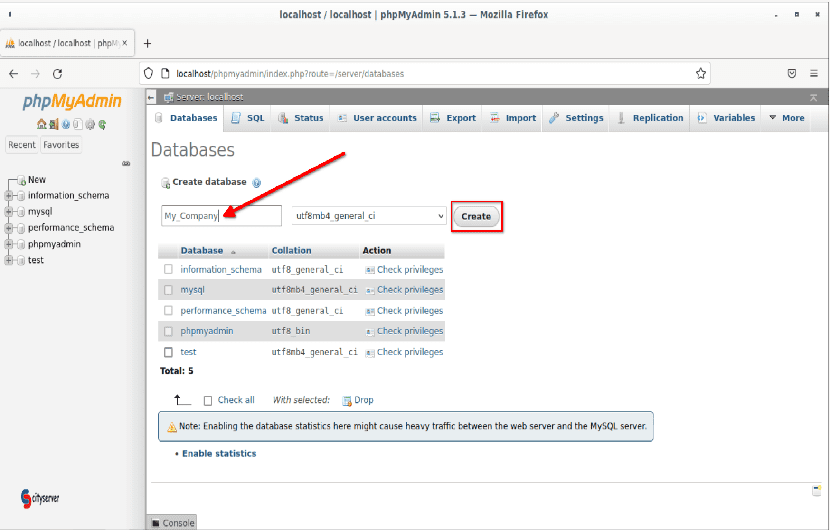The image size is (830, 530).
Task: Switch to the SQL tab
Action: click(248, 118)
